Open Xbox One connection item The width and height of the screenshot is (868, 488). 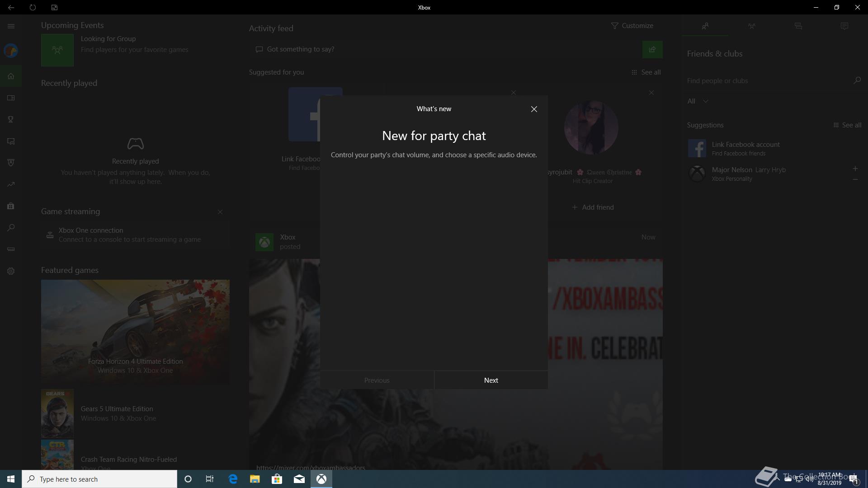point(135,235)
